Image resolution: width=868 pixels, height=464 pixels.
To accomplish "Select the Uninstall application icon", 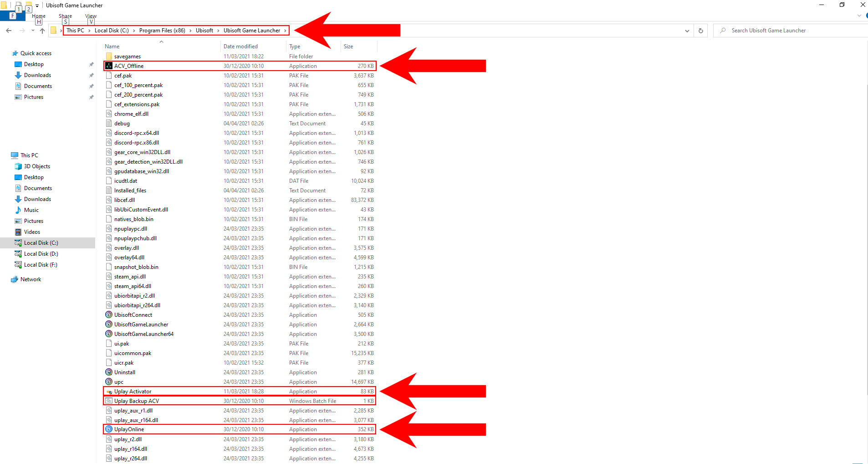I will [x=109, y=372].
